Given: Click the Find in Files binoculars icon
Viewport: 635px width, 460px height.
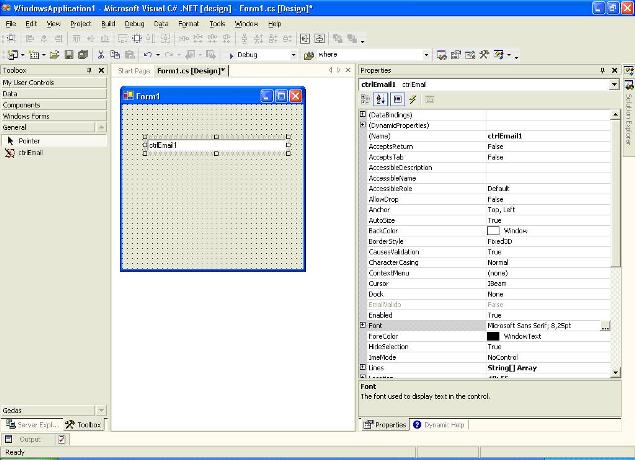Looking at the screenshot, I should click(x=309, y=55).
